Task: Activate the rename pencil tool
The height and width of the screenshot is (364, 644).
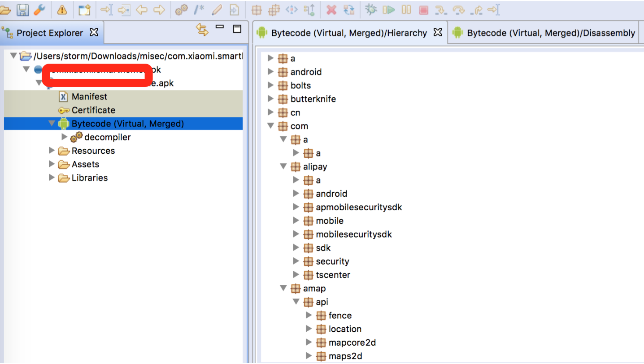Action: (x=217, y=9)
